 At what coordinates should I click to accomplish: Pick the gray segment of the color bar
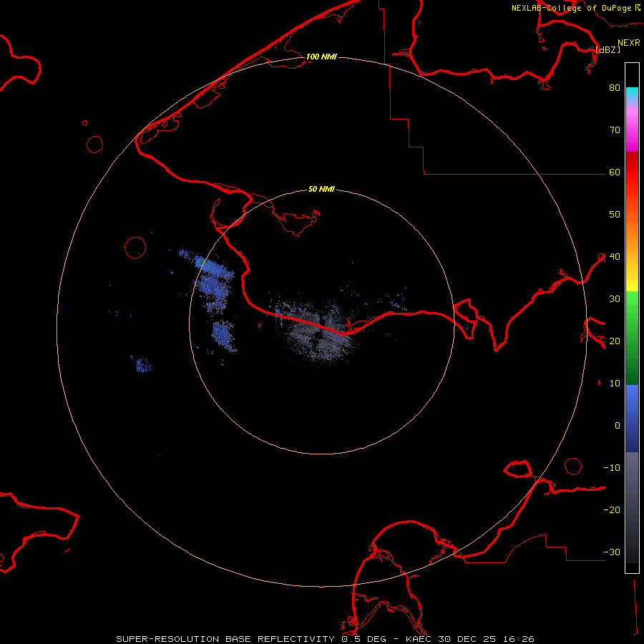click(632, 507)
